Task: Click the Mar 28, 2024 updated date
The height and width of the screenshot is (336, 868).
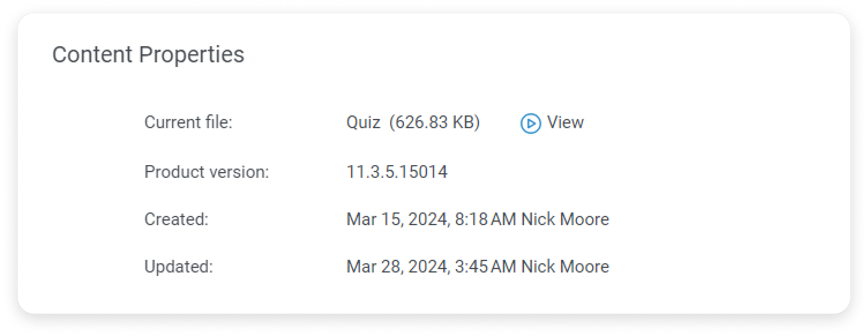Action: point(398,267)
